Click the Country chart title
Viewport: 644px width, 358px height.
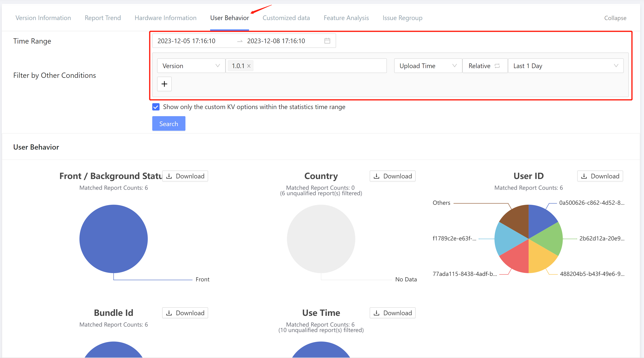tap(321, 176)
